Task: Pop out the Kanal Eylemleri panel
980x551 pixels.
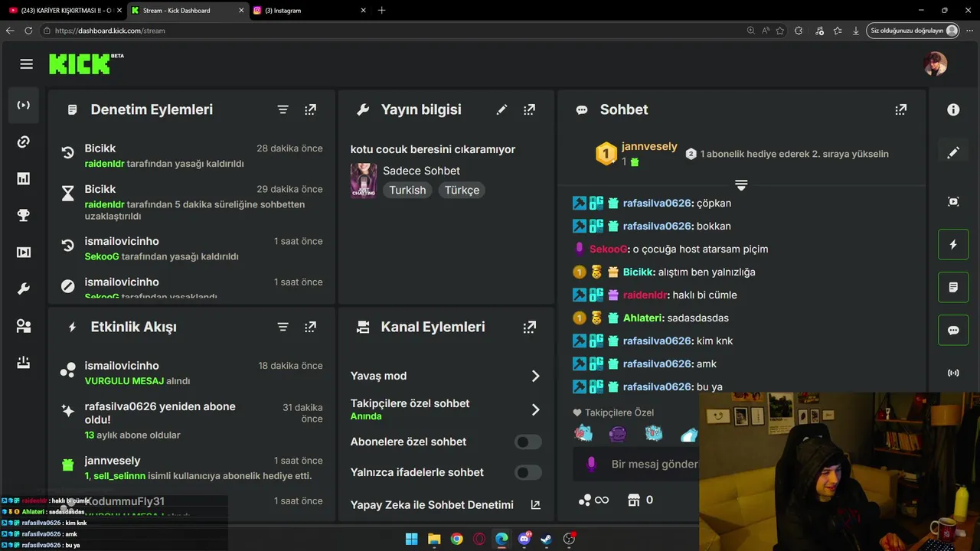Action: [x=529, y=327]
